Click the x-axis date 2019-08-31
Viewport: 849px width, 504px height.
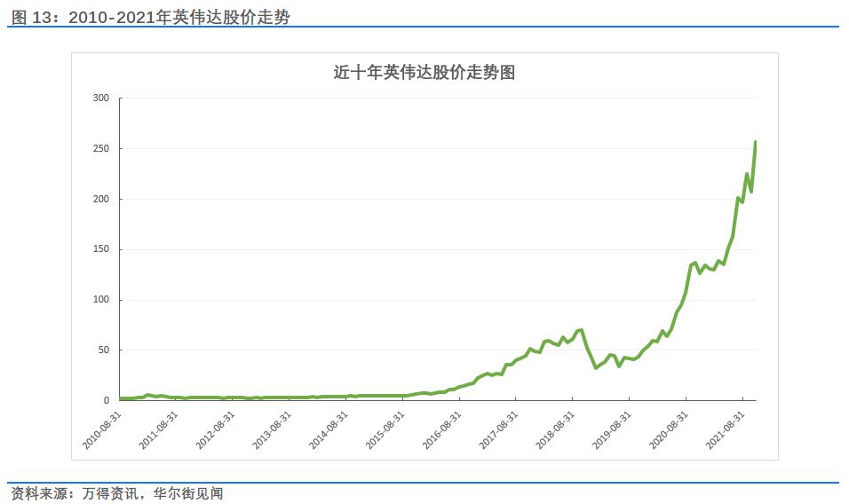[x=613, y=430]
